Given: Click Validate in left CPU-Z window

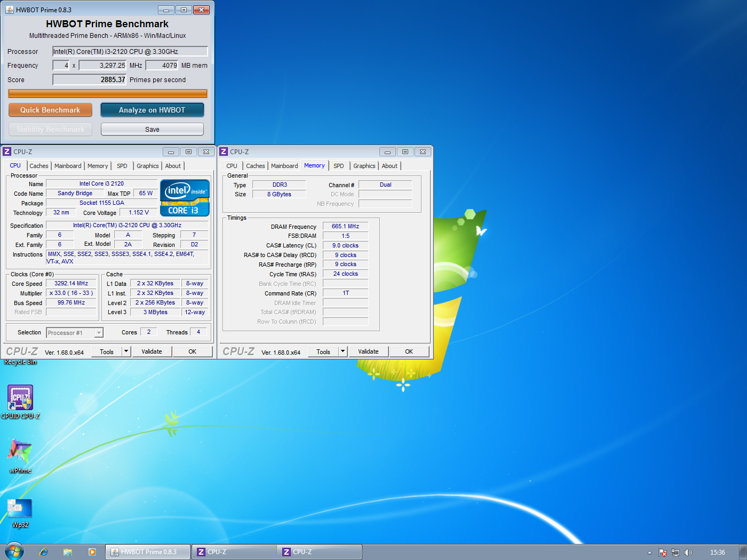Looking at the screenshot, I should tap(152, 351).
